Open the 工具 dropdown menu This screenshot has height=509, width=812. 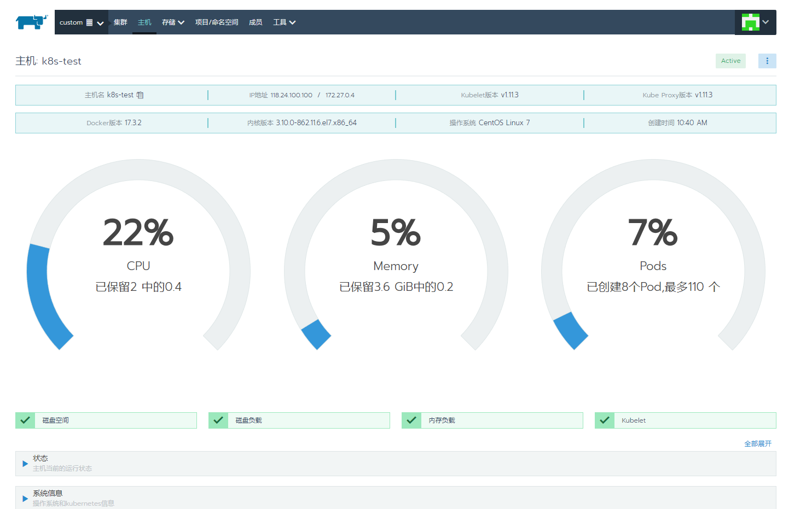[x=284, y=22]
